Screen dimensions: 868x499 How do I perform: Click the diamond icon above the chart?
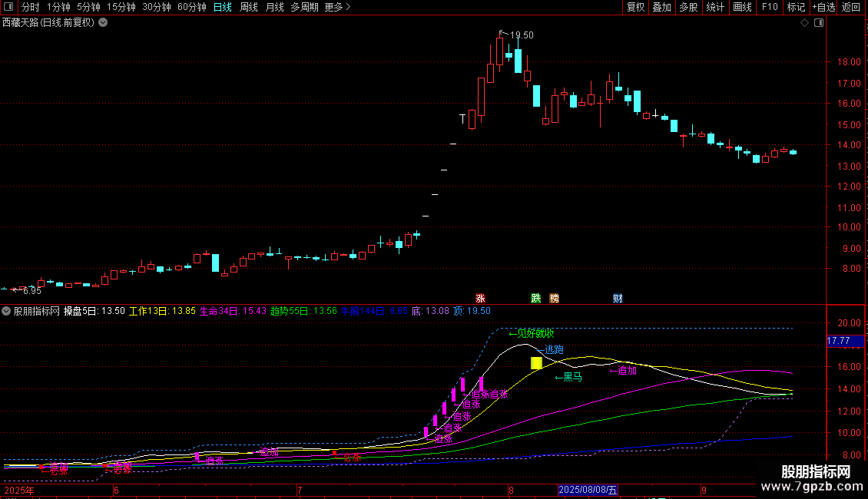(805, 23)
